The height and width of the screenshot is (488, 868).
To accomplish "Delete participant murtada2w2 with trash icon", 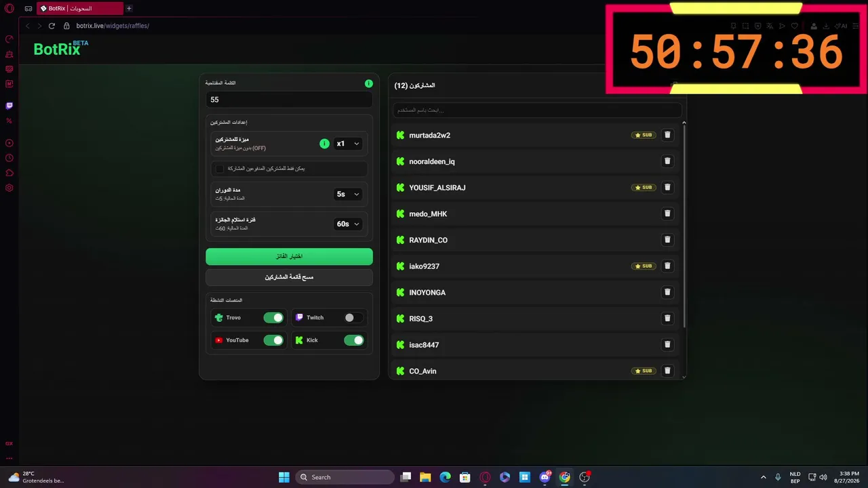I will 667,135.
